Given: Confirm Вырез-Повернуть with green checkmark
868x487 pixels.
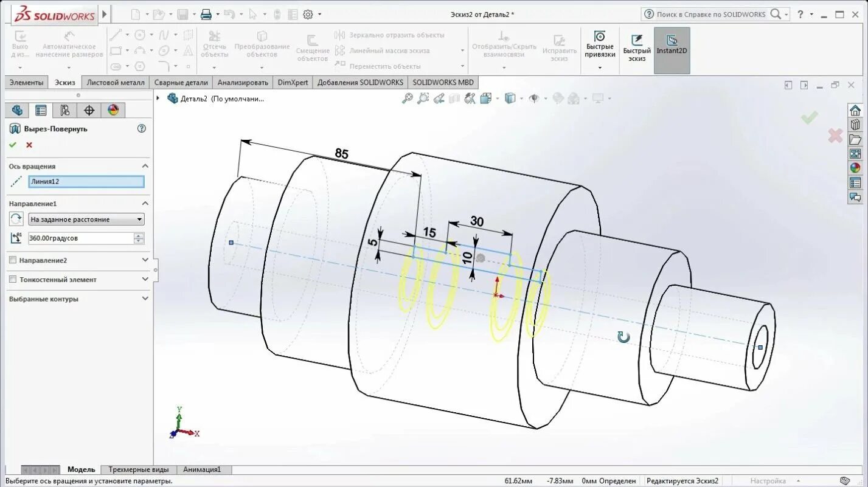Looking at the screenshot, I should point(13,145).
